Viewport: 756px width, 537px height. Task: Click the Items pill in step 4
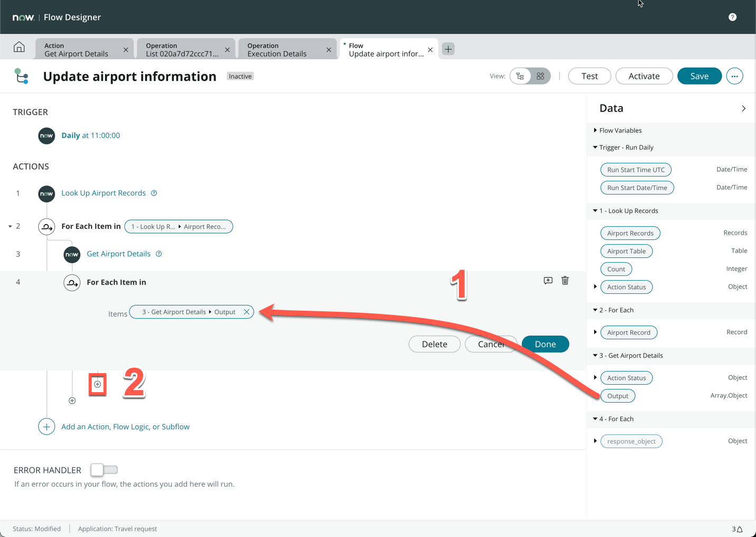click(191, 312)
